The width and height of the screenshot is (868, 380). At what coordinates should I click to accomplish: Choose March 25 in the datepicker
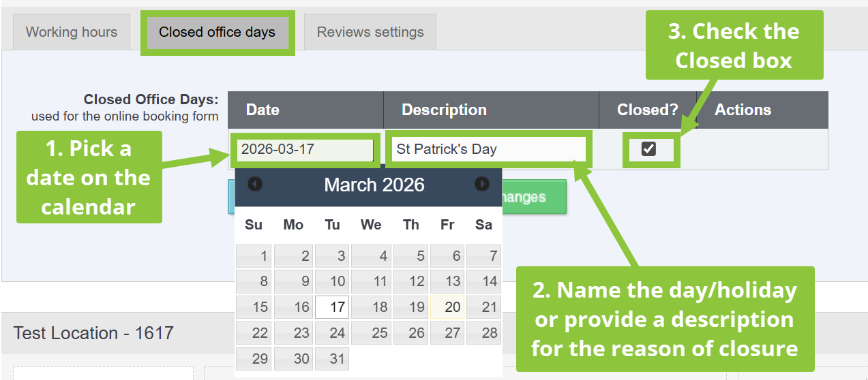tap(372, 333)
